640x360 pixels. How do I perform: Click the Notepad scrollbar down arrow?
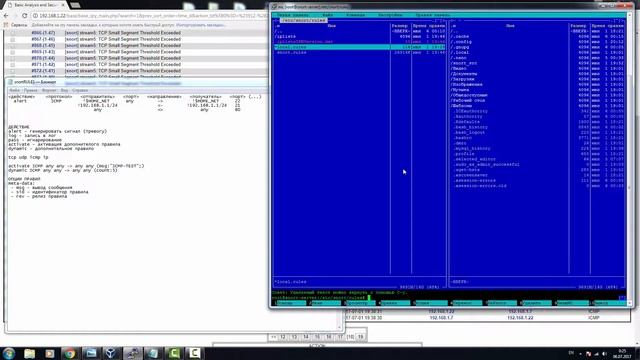click(339, 327)
